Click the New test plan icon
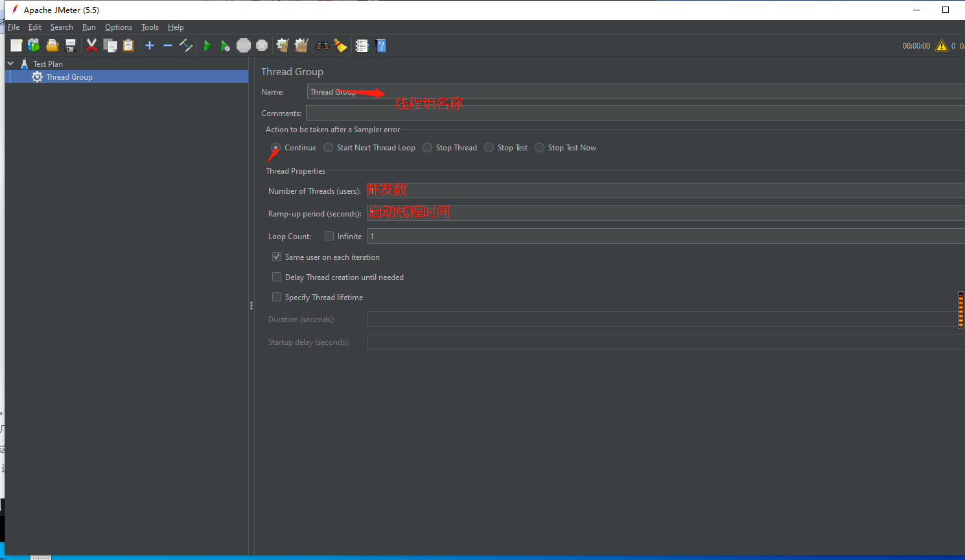 pos(16,45)
